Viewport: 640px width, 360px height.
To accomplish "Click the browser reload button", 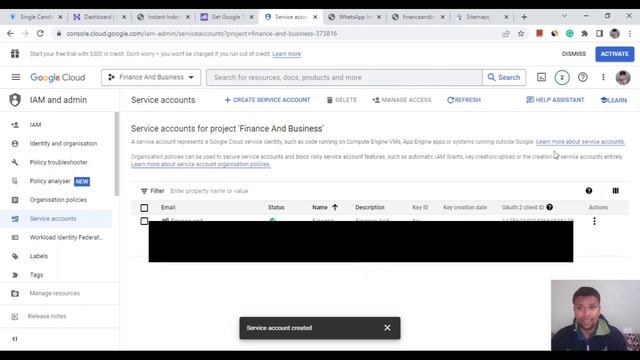I will [x=40, y=33].
